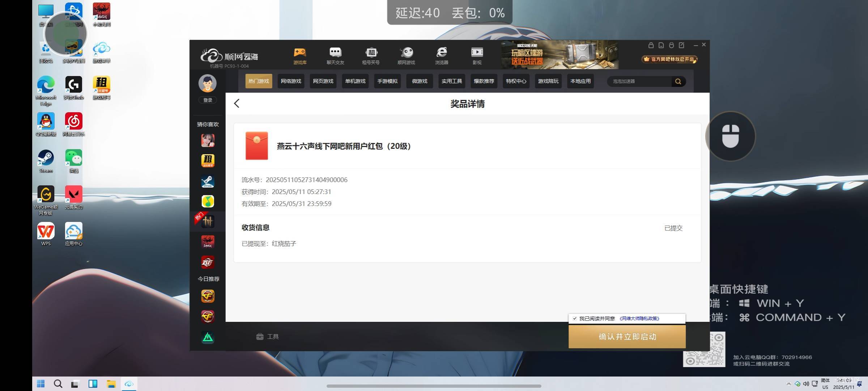Open the 聊天交友 chat icon
The height and width of the screenshot is (391, 868).
[335, 55]
